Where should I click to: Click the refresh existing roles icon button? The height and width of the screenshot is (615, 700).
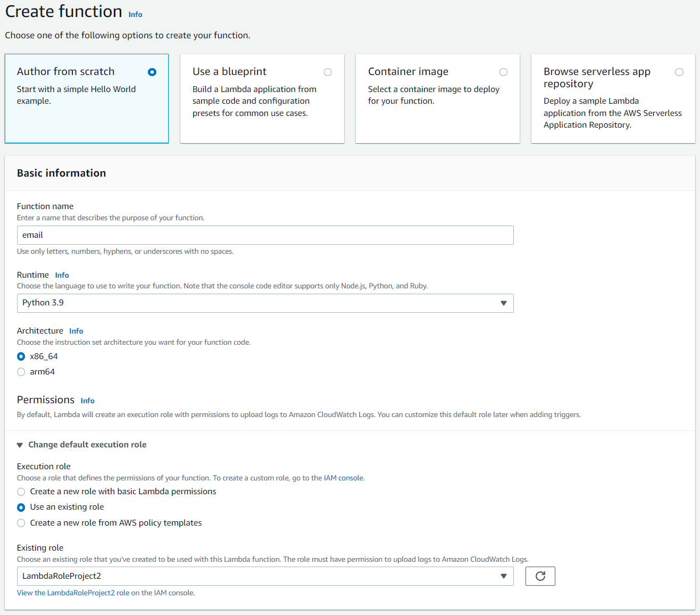pyautogui.click(x=540, y=576)
